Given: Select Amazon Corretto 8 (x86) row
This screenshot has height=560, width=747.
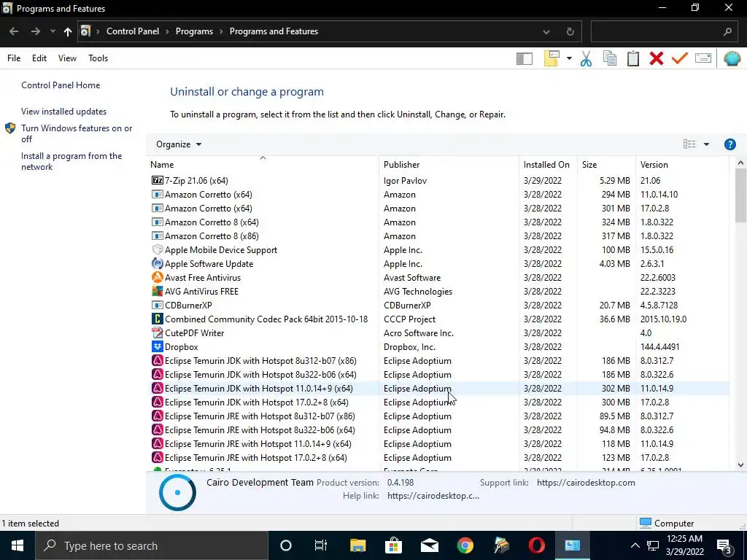Looking at the screenshot, I should click(x=438, y=236).
